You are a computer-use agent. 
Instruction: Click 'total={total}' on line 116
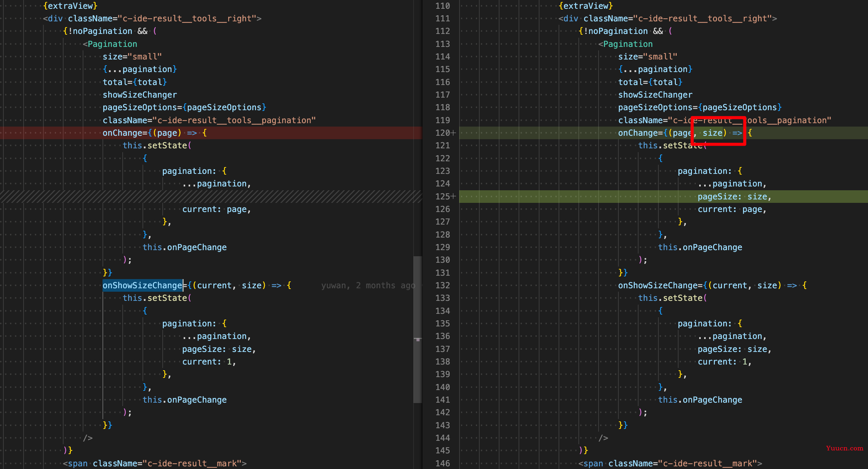650,82
